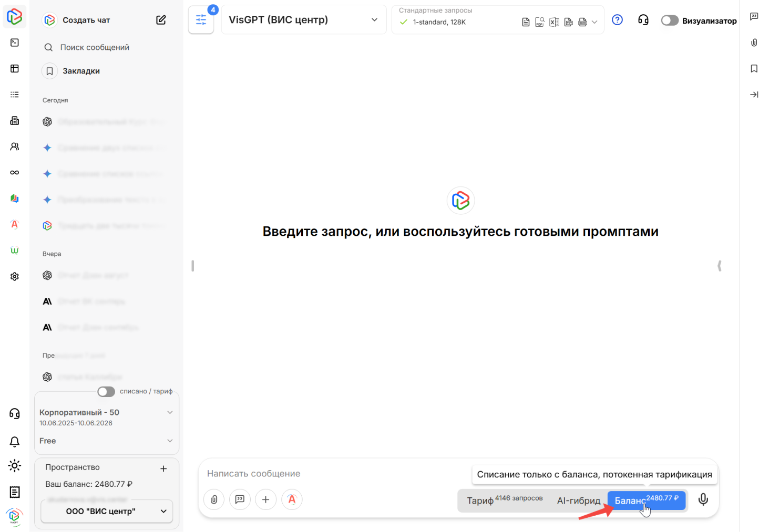Expand the Корпоративный - 50 plan section
This screenshot has height=532, width=769.
170,412
